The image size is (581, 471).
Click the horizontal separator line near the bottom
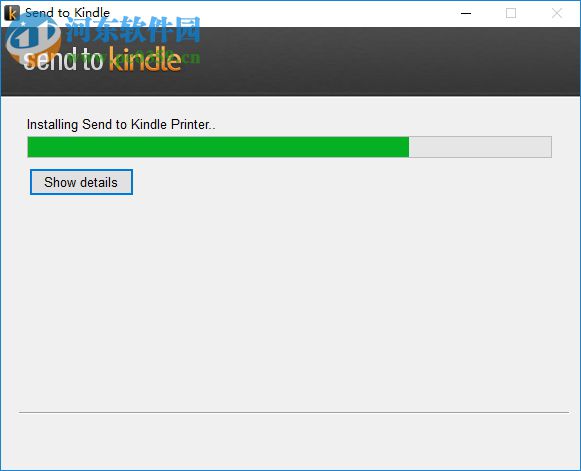(294, 412)
